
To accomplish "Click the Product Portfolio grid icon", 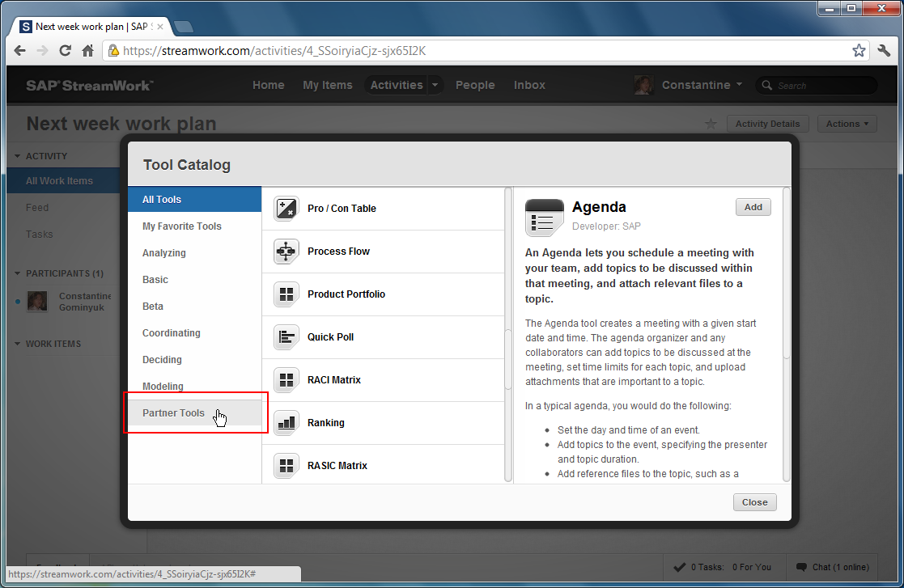I will coord(286,294).
